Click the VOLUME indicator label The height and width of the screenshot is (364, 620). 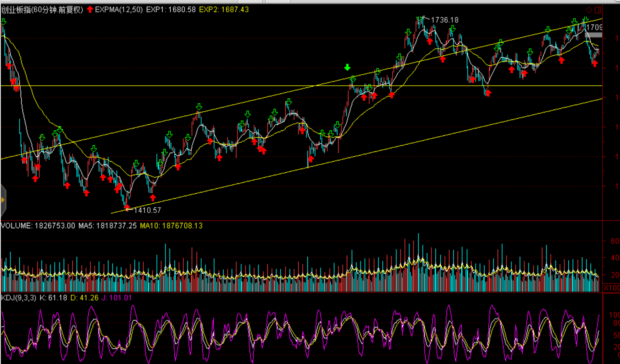[16, 226]
